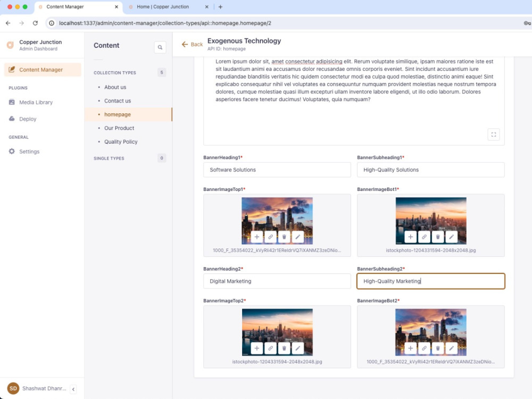View site info icon in address bar
The width and height of the screenshot is (532, 399).
tap(52, 23)
